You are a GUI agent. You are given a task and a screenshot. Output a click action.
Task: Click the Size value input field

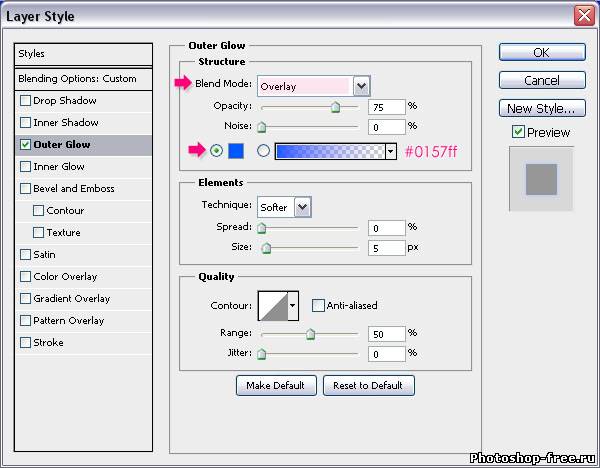click(x=385, y=248)
